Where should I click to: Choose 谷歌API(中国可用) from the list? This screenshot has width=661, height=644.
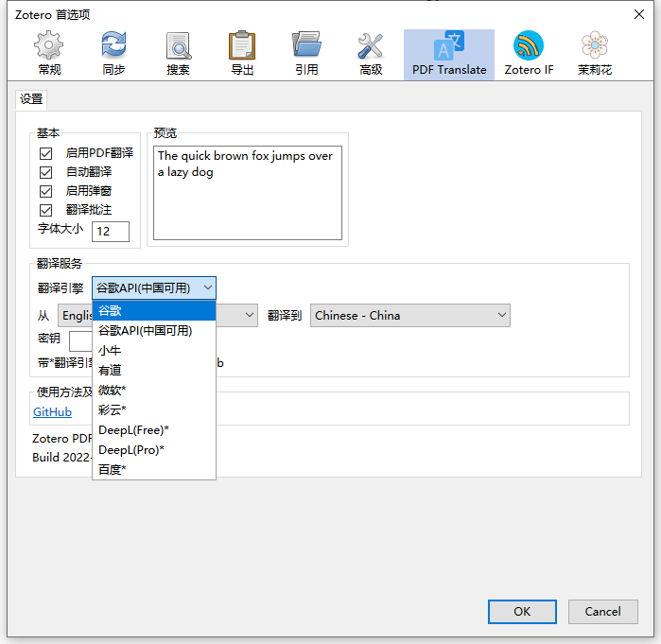pos(154,331)
